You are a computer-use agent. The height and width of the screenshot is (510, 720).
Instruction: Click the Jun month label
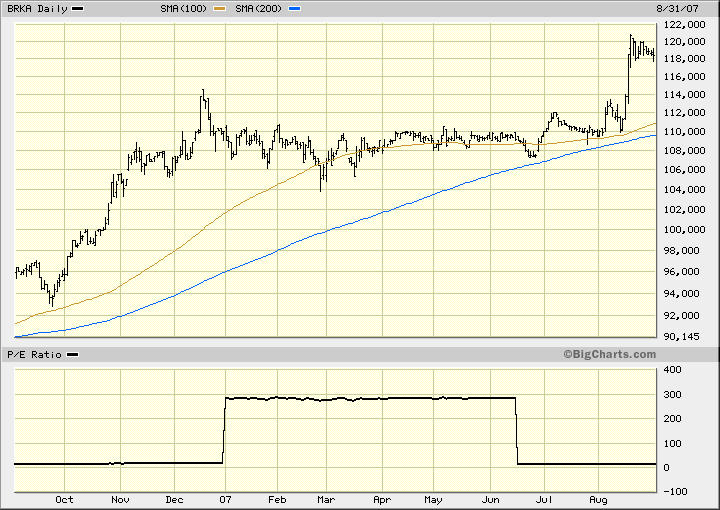(x=490, y=499)
